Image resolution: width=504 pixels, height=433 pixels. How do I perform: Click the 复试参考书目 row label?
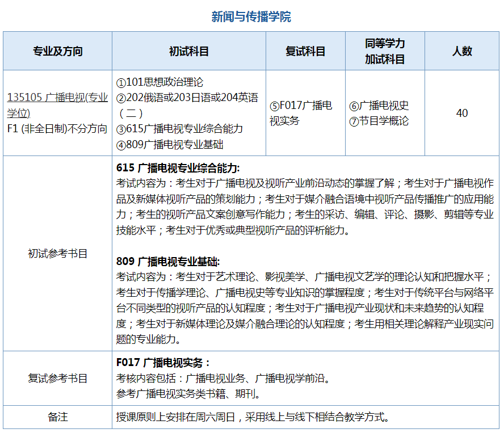coord(58,379)
